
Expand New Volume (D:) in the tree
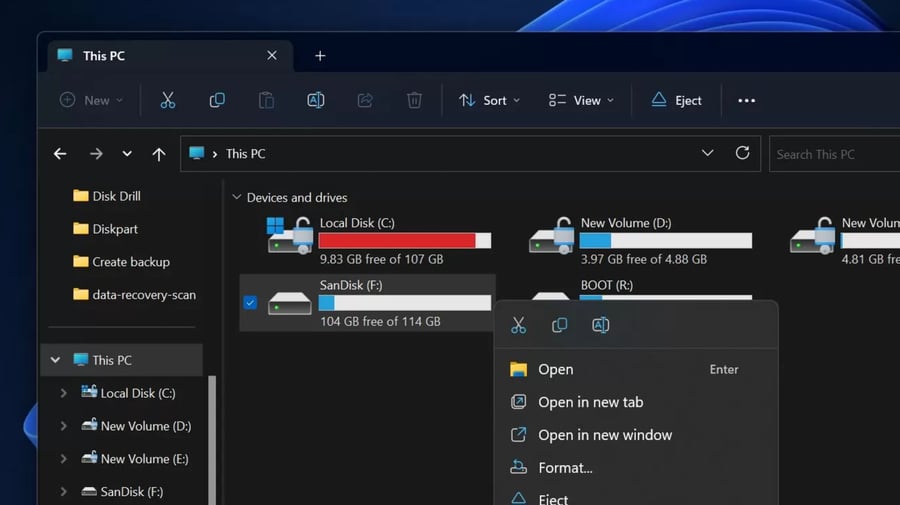coord(64,426)
